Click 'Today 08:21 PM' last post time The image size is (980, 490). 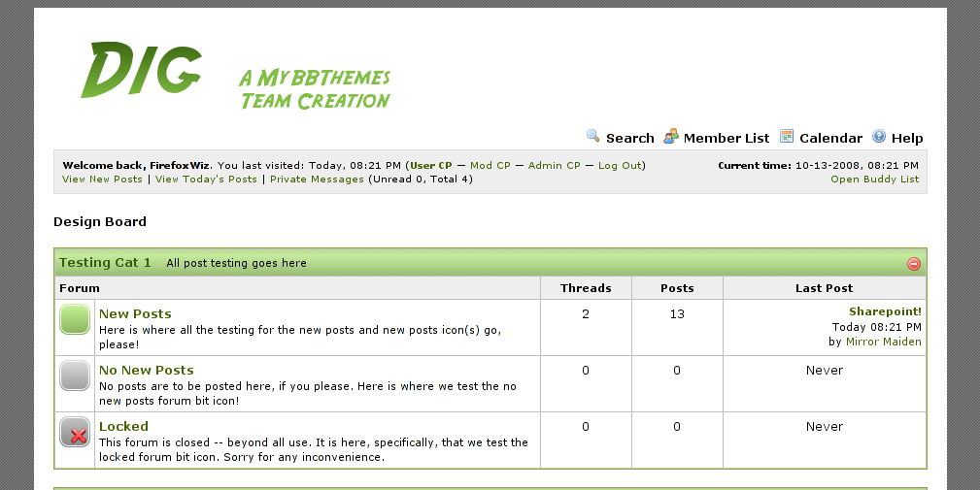[x=877, y=327]
